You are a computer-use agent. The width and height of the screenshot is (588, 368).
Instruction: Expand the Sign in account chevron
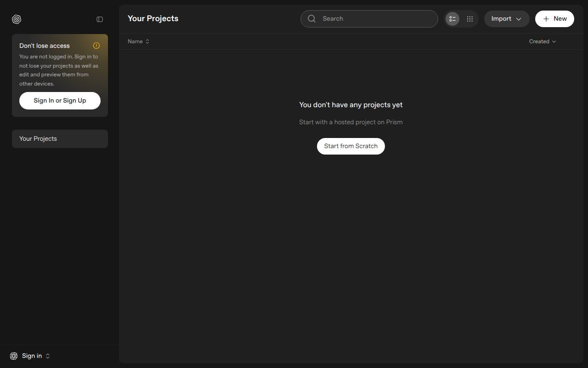pyautogui.click(x=48, y=356)
